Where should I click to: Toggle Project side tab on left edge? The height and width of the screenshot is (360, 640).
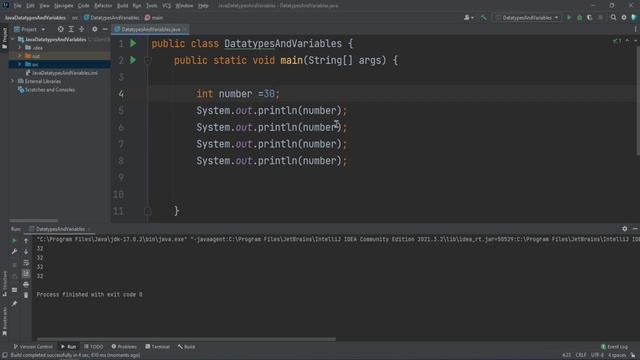click(4, 39)
